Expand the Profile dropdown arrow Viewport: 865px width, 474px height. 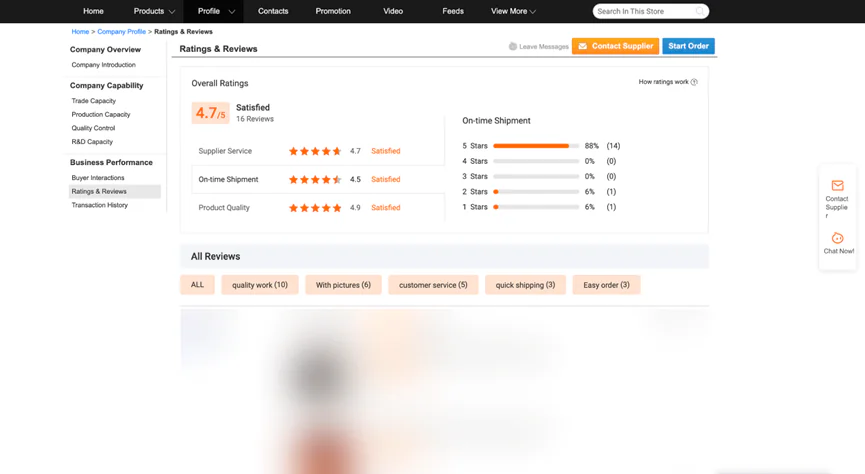(x=232, y=12)
